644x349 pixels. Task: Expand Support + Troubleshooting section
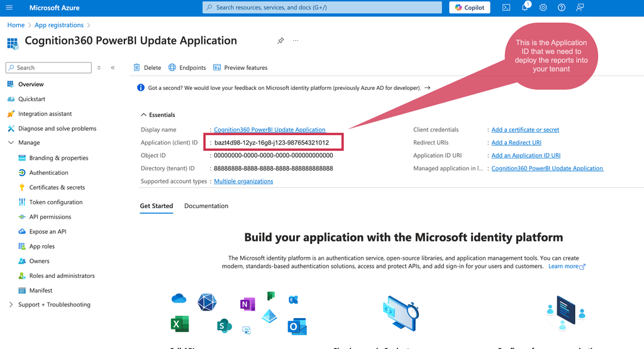tap(11, 304)
